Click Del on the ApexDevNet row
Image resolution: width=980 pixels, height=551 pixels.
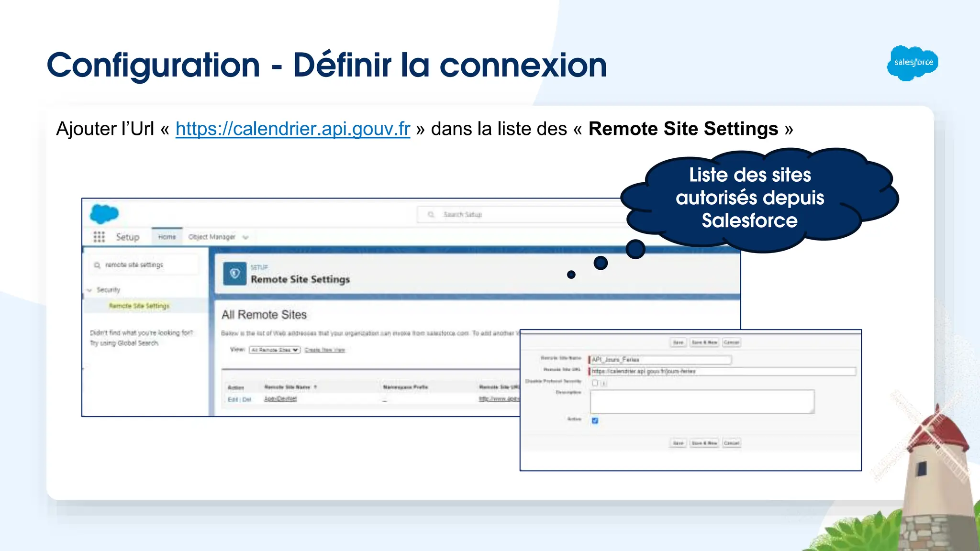pyautogui.click(x=246, y=399)
